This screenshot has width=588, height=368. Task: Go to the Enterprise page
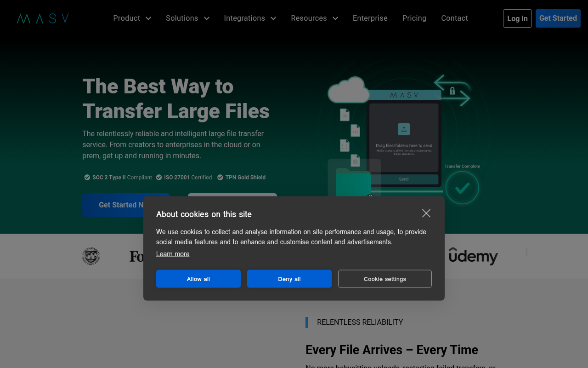370,18
